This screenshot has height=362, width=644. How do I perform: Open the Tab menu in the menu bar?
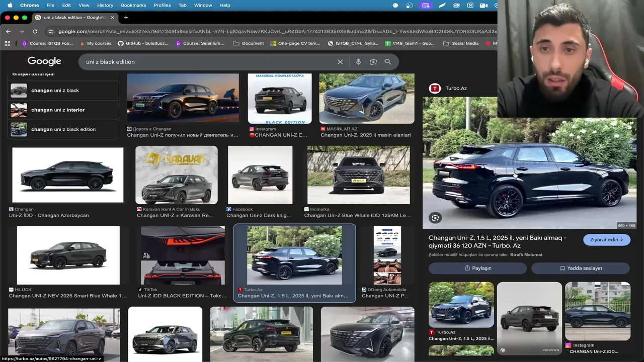coord(183,5)
